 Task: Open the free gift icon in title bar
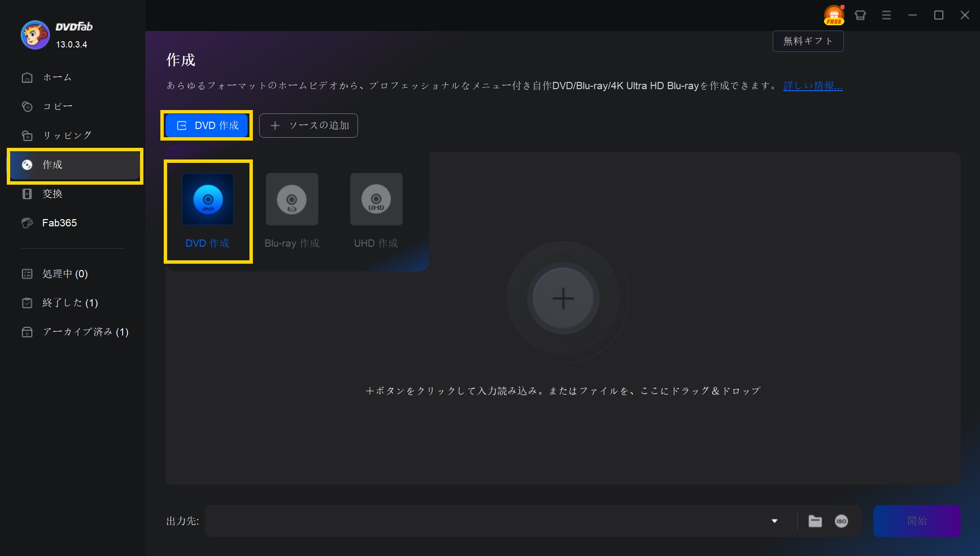point(834,15)
